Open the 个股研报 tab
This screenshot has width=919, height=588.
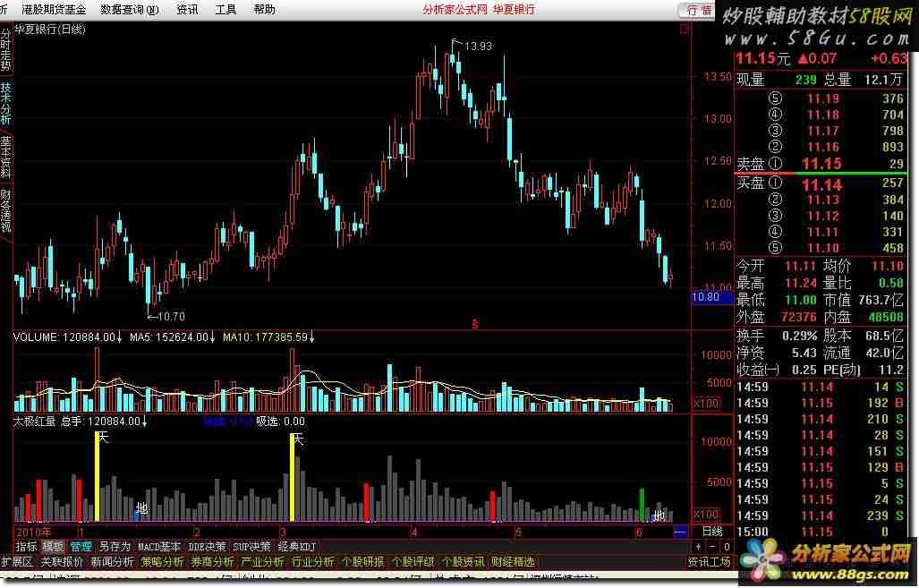coord(362,562)
